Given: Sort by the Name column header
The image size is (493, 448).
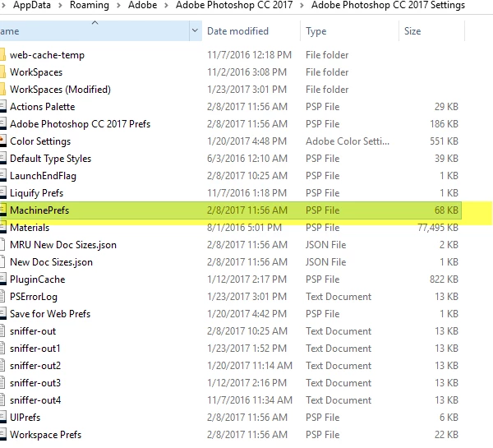Looking at the screenshot, I should (94, 31).
